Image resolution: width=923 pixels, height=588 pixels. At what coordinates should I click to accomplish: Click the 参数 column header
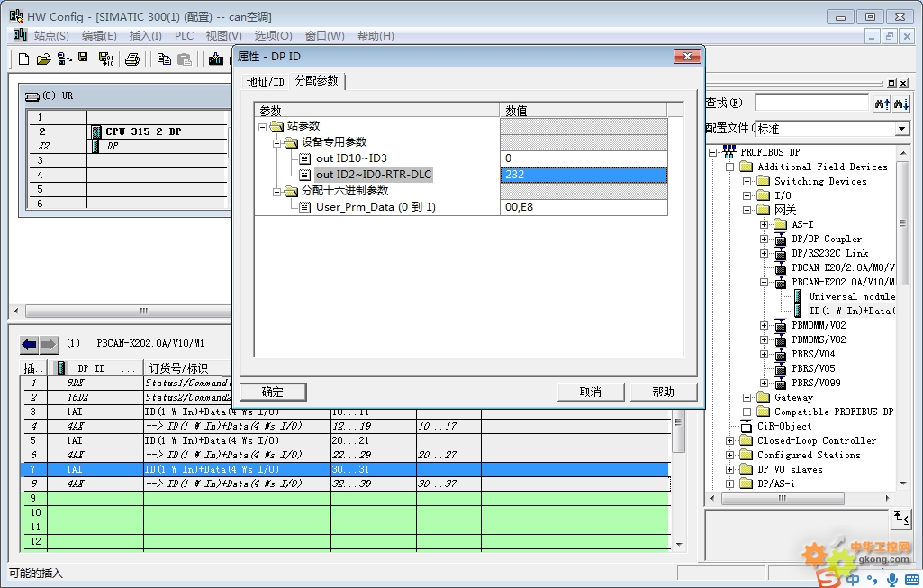click(x=376, y=111)
